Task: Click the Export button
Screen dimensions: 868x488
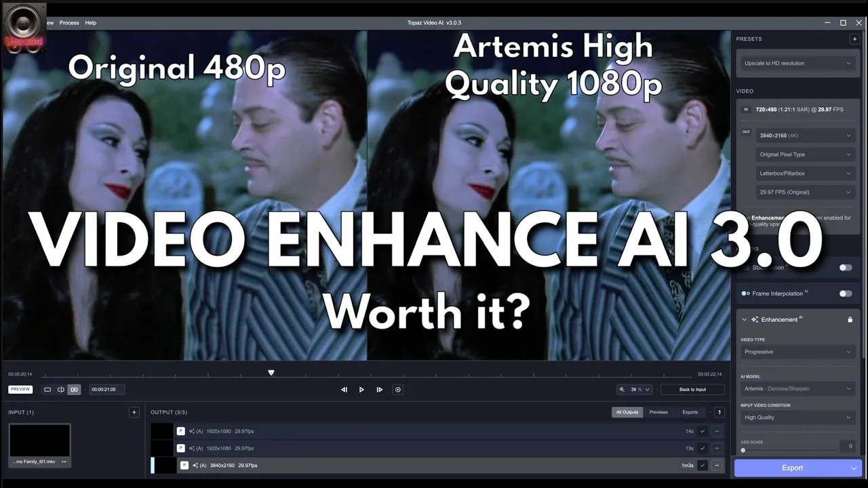Action: coord(792,468)
